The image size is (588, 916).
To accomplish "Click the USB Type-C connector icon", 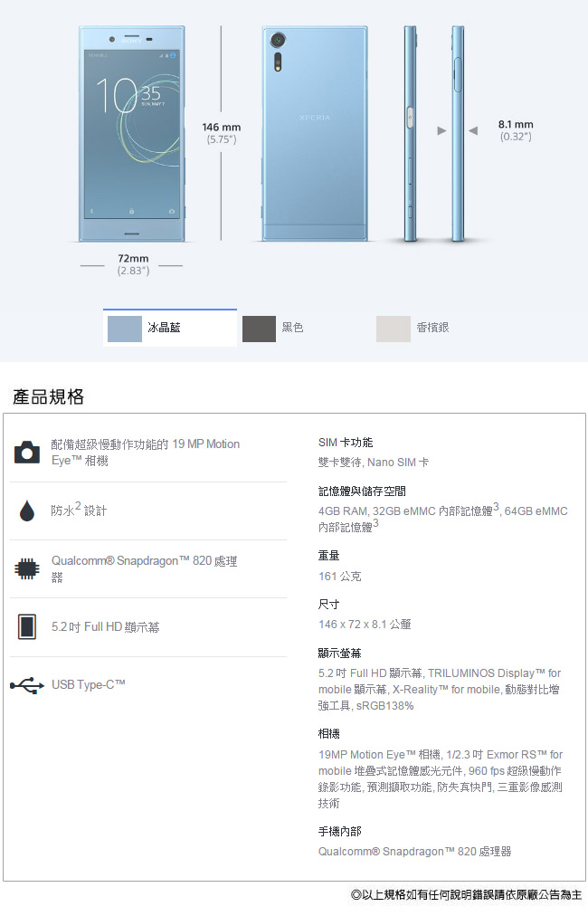I will pyautogui.click(x=27, y=684).
